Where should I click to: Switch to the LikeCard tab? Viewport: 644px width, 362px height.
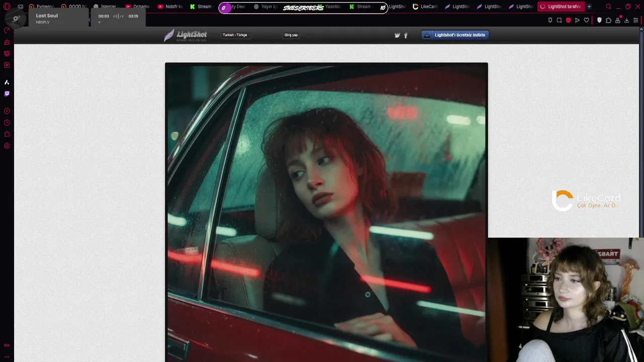(426, 7)
